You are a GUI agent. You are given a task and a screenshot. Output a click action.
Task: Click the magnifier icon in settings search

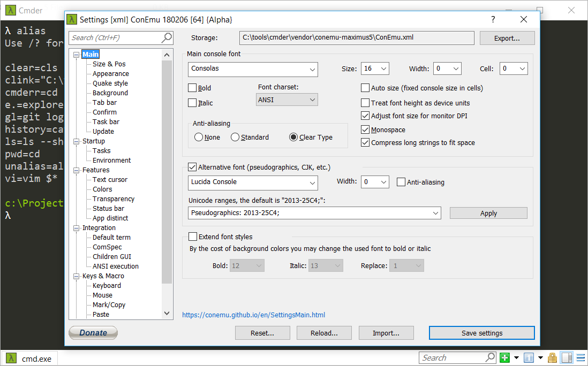coord(167,37)
